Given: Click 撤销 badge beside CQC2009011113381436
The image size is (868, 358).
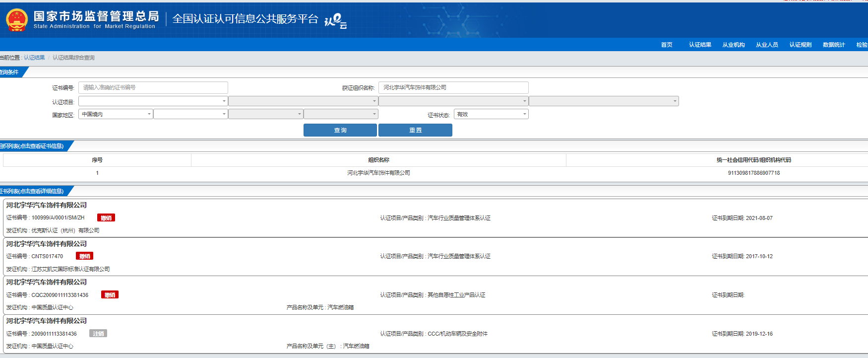Looking at the screenshot, I should (x=110, y=295).
